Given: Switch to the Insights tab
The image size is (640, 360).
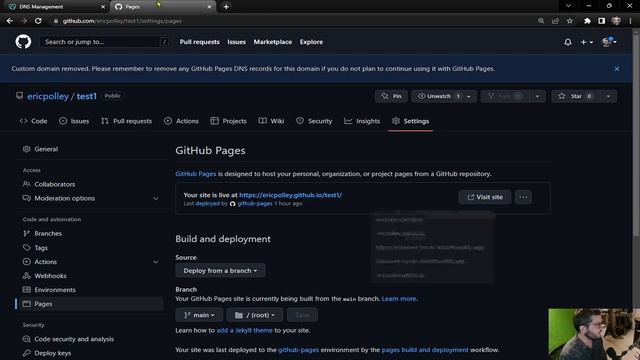Looking at the screenshot, I should pyautogui.click(x=362, y=121).
